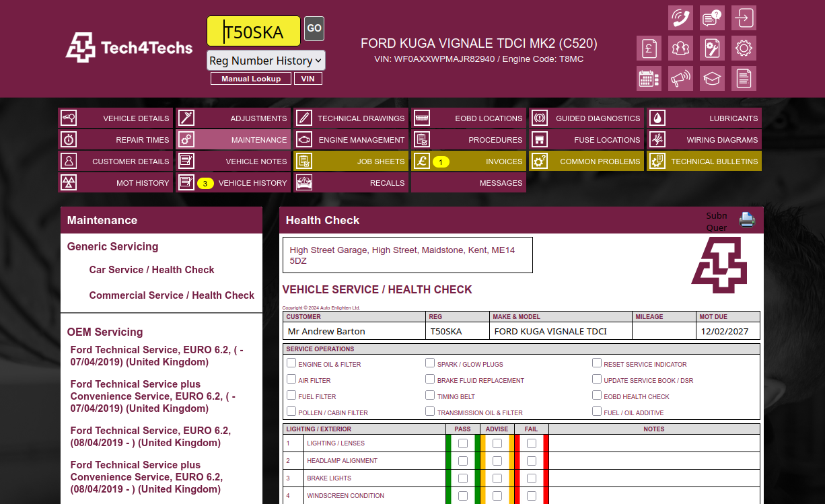The width and height of the screenshot is (825, 504).
Task: Click the Customer Details person icon
Action: tap(68, 161)
